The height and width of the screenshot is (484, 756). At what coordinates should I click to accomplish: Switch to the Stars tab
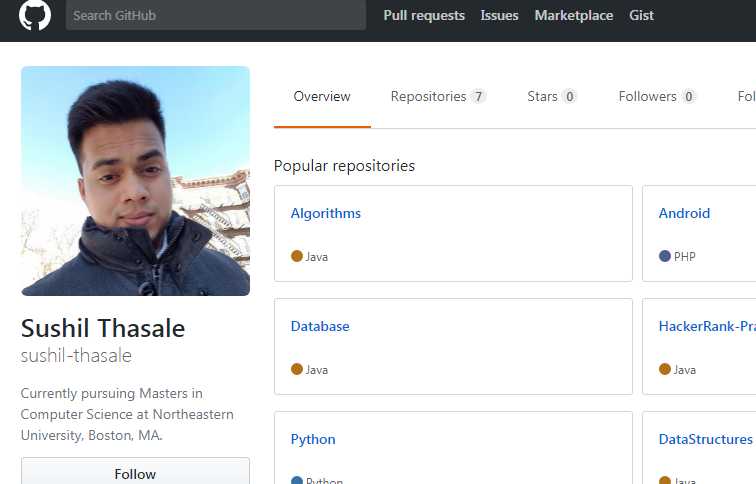pos(552,97)
